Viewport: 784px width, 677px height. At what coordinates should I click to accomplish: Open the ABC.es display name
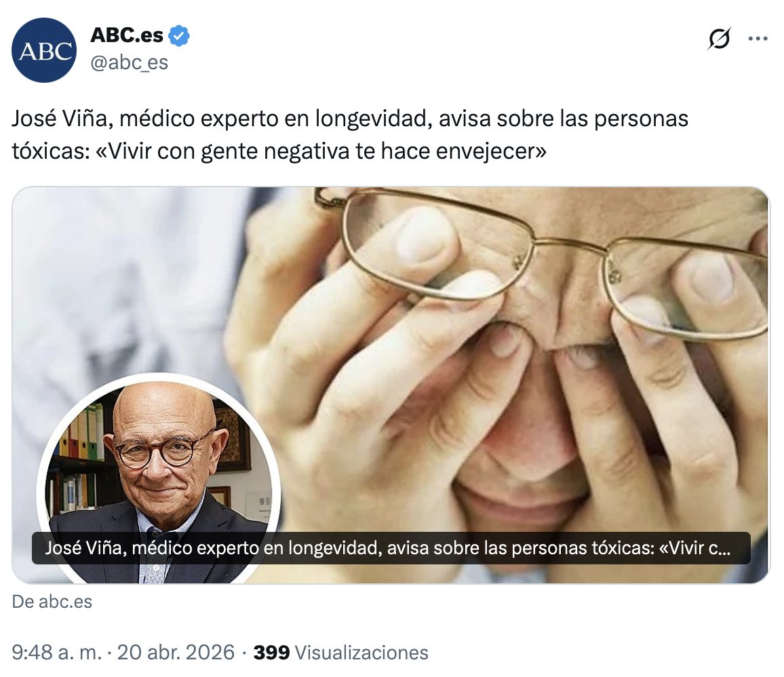(127, 35)
